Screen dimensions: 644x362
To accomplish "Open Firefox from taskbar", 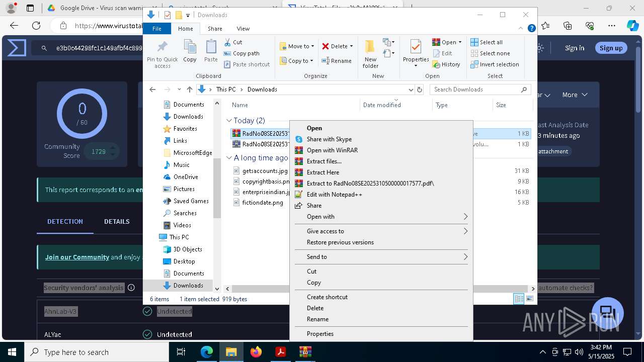I will pyautogui.click(x=256, y=352).
